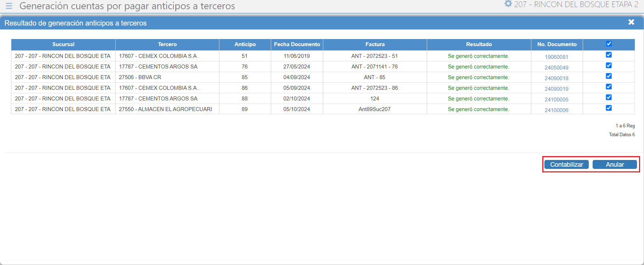Uncheck the checkbox for document 24100006
This screenshot has width=644, height=265.
609,108
